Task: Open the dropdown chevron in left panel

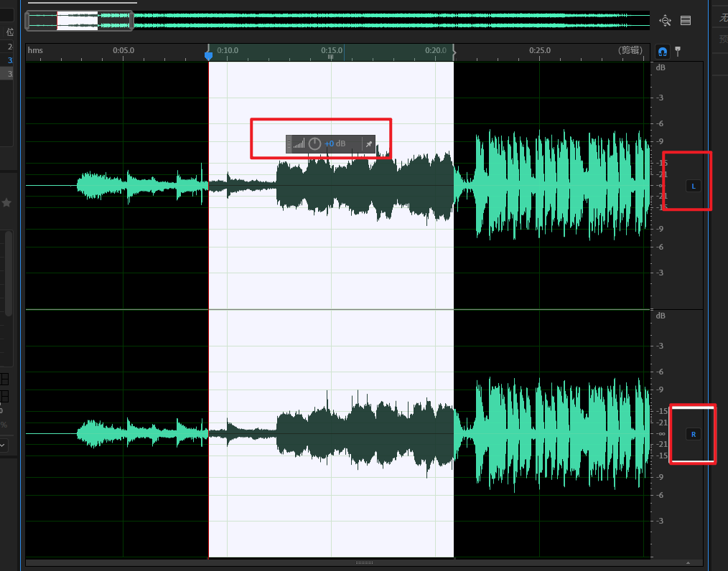Action: pyautogui.click(x=2, y=445)
